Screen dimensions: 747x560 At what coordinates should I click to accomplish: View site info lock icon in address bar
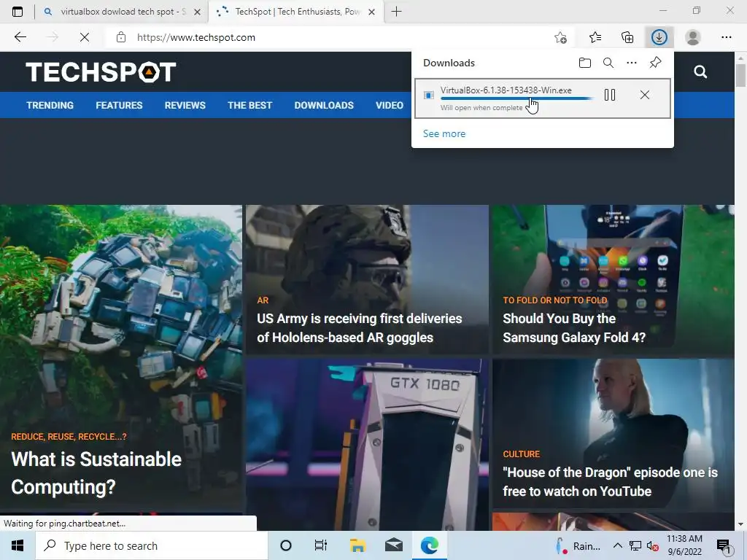tap(121, 37)
